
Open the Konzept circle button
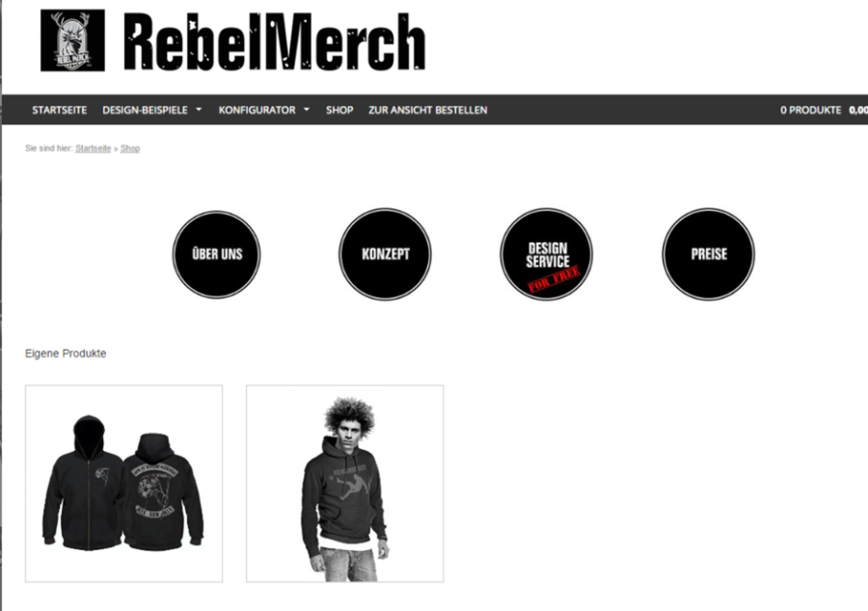point(385,254)
